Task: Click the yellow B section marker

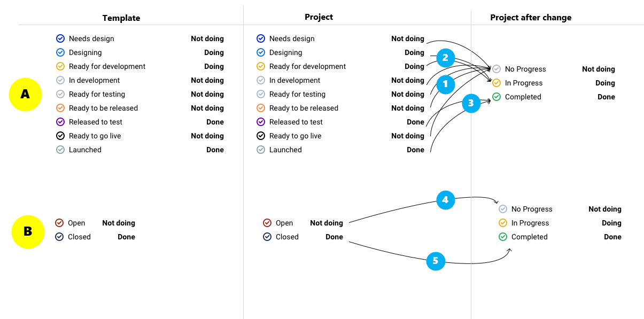Action: (28, 231)
